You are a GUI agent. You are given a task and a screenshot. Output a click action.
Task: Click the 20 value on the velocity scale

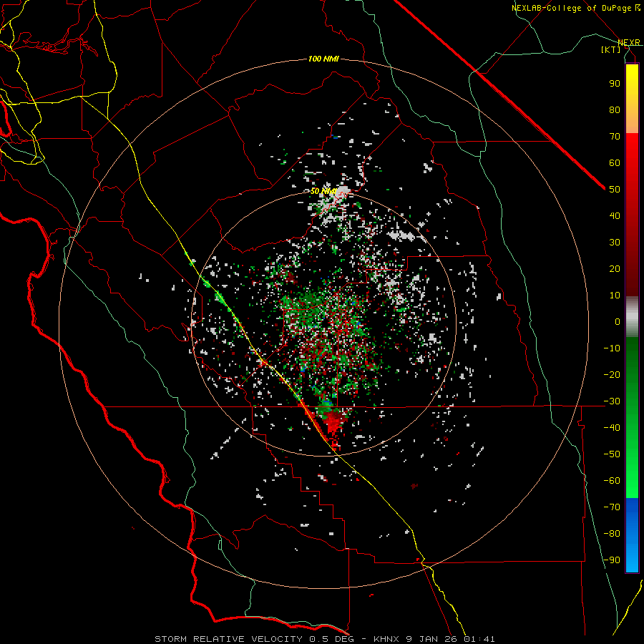click(615, 269)
